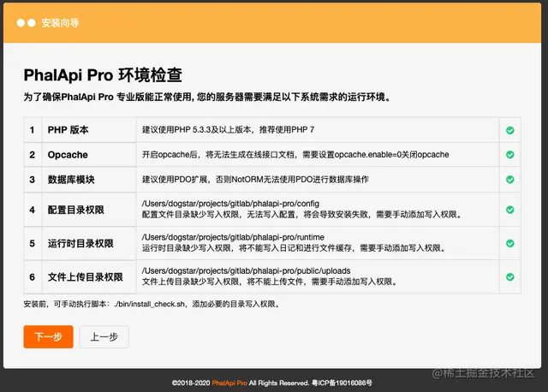This screenshot has height=392, width=548.
Task: Click the green check icon for Opcache row
Action: [x=510, y=154]
